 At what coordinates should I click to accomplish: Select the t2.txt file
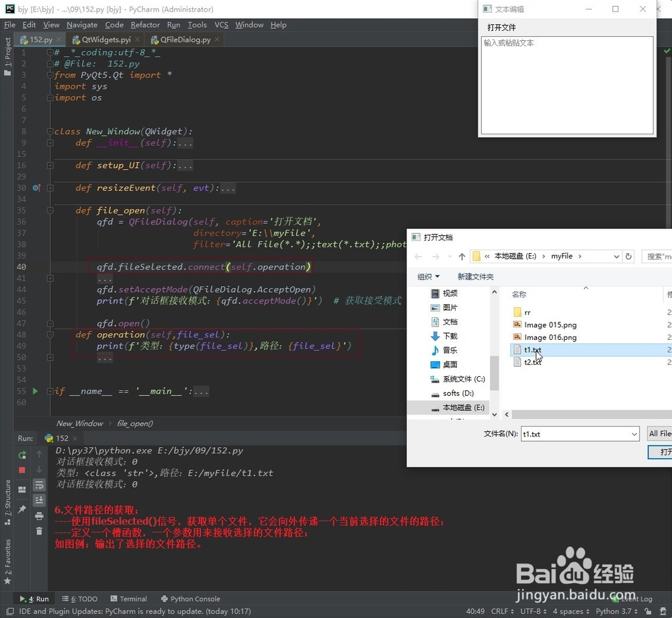click(x=533, y=362)
